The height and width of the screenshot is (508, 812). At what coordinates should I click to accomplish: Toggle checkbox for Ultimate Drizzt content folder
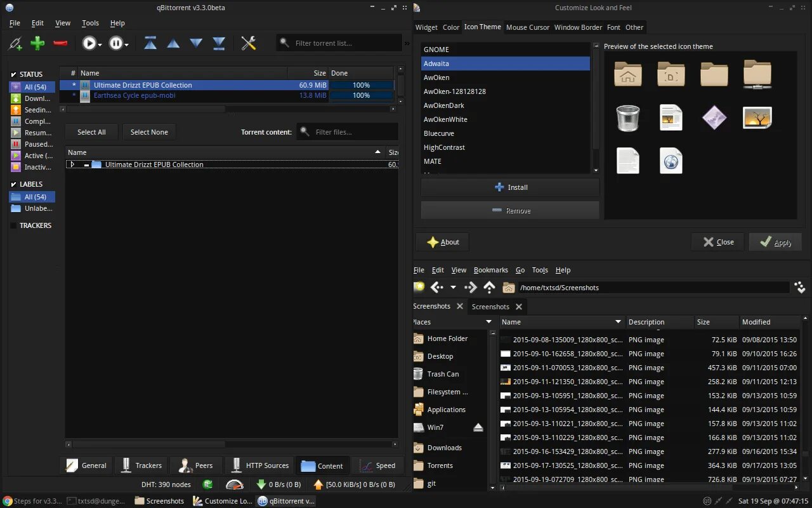point(86,164)
